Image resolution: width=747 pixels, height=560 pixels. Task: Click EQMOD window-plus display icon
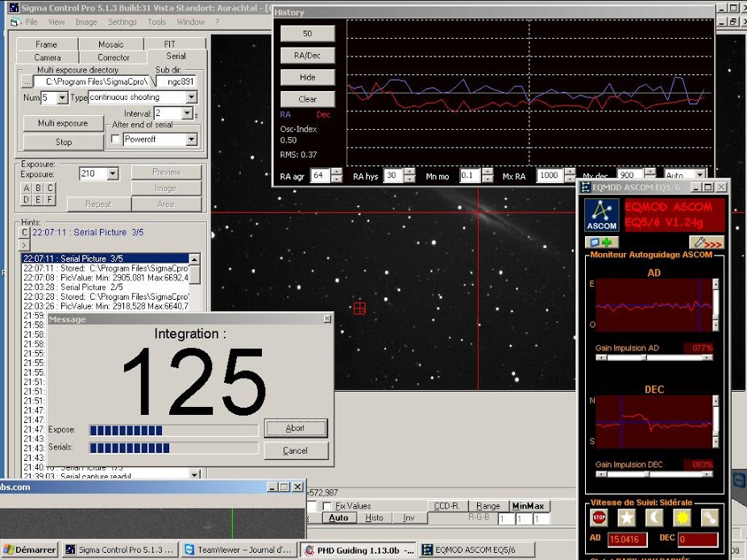point(602,243)
